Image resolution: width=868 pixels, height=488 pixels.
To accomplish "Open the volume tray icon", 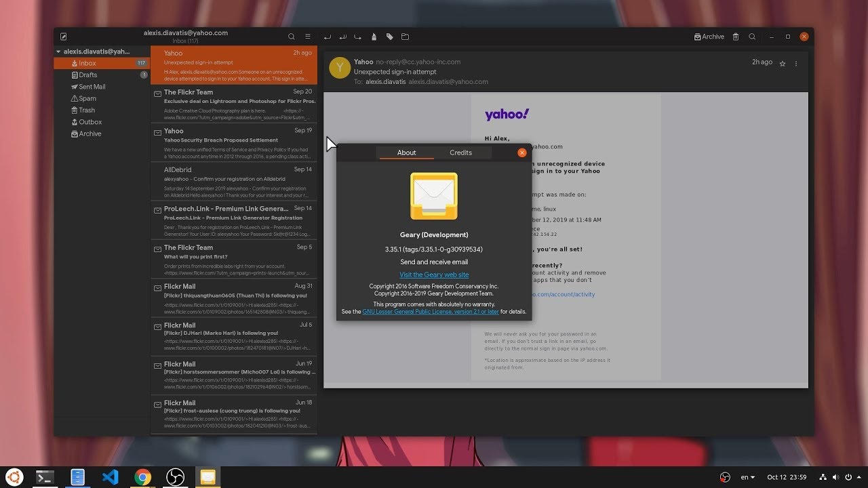I will point(835,477).
